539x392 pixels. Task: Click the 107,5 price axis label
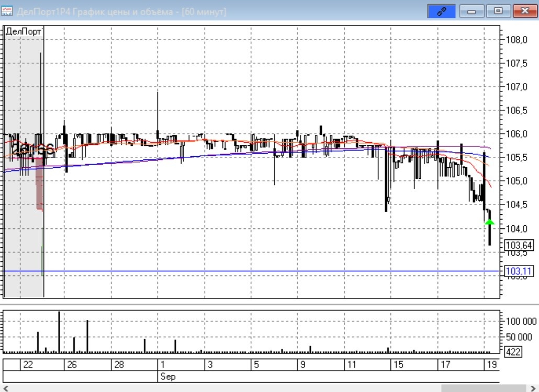tap(516, 63)
